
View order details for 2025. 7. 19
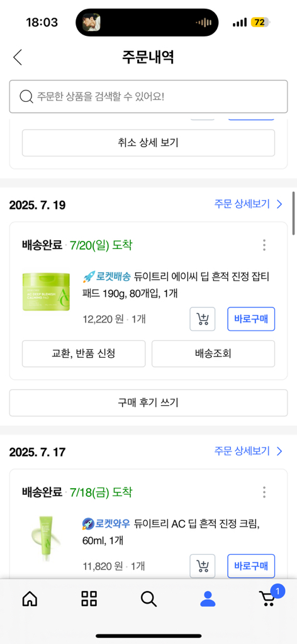tap(249, 204)
